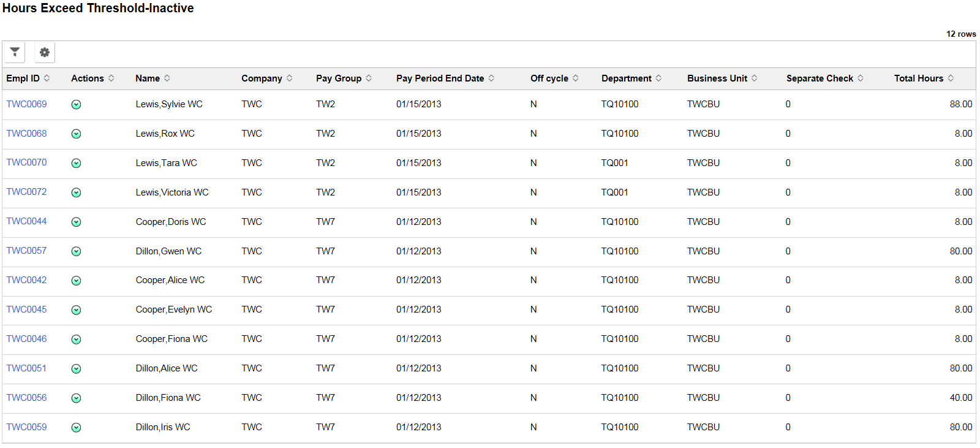The width and height of the screenshot is (980, 448).
Task: Open actions menu for Dillon,Fiona WC
Action: [76, 398]
